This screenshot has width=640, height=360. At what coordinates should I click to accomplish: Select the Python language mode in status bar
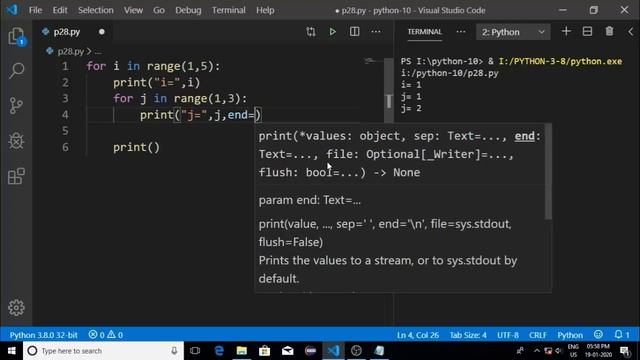pyautogui.click(x=570, y=335)
